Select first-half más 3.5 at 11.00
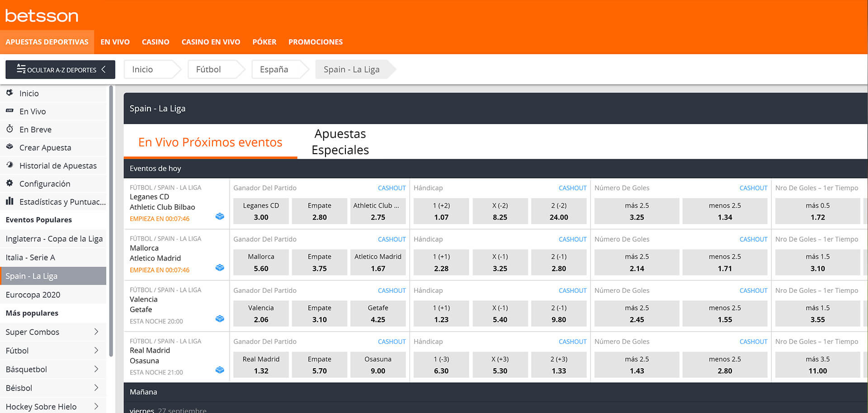 [x=818, y=365]
